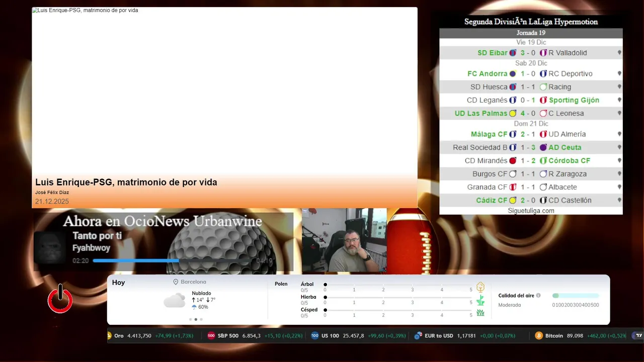The width and height of the screenshot is (644, 362).
Task: Click the Bitcoin price 89.098
Action: [575, 335]
